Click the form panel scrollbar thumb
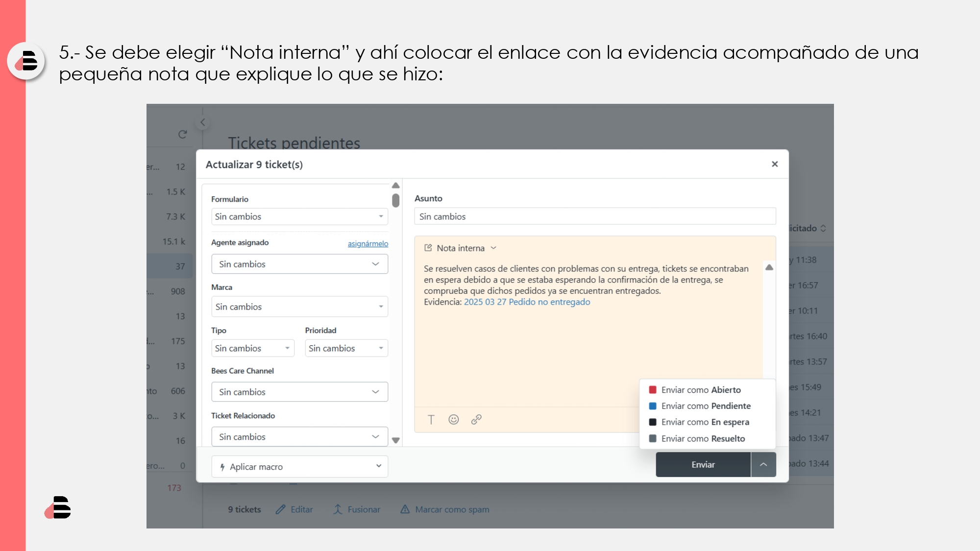980x551 pixels. pyautogui.click(x=396, y=201)
